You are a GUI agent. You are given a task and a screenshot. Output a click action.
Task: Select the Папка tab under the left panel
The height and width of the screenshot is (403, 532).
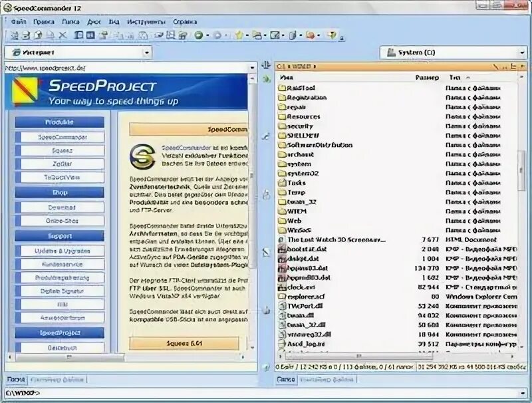coord(16,379)
